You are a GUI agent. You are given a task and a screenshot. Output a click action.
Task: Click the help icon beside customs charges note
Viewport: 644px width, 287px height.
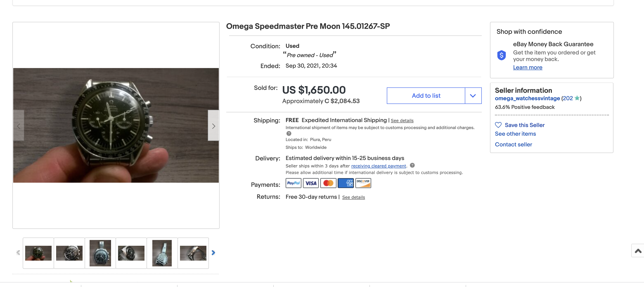pos(289,133)
